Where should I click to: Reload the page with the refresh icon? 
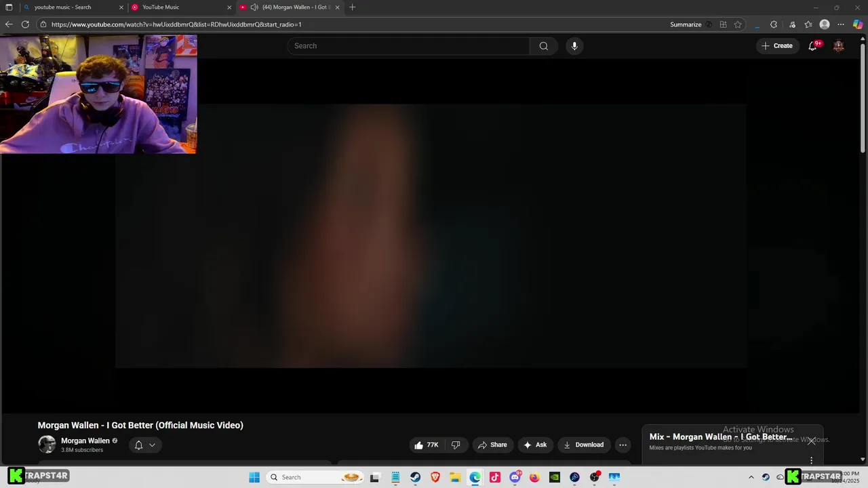pyautogui.click(x=25, y=24)
